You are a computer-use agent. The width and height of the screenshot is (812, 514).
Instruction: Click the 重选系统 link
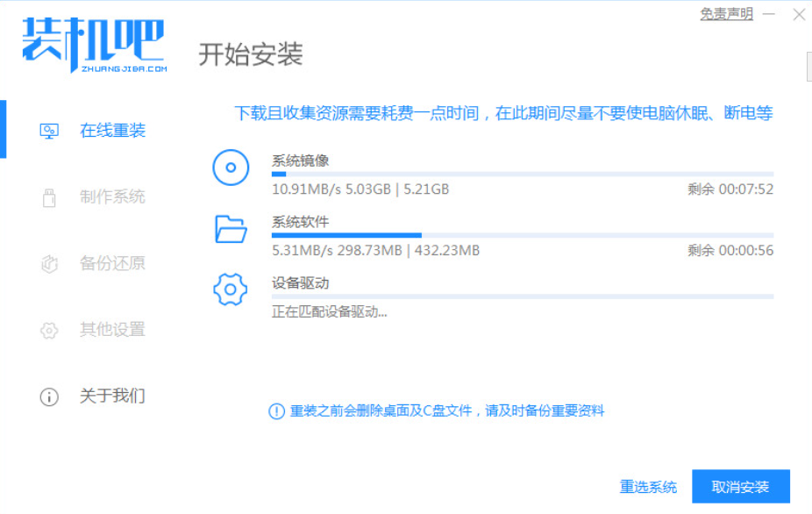[x=647, y=487]
